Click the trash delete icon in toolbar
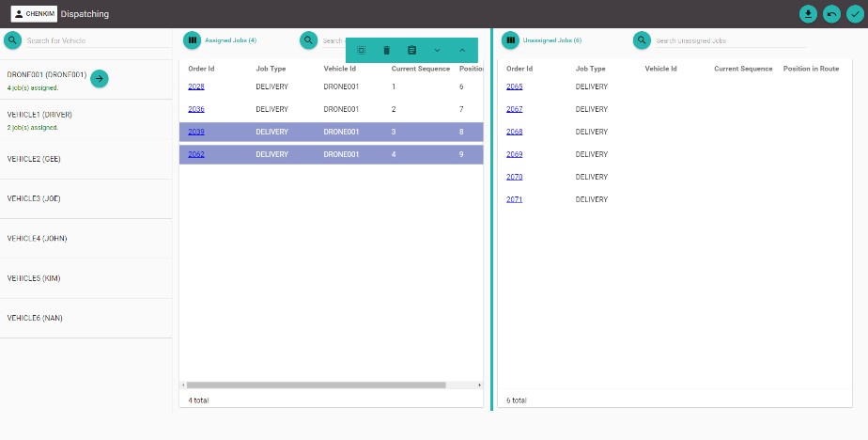Image resolution: width=868 pixels, height=440 pixels. pos(386,51)
